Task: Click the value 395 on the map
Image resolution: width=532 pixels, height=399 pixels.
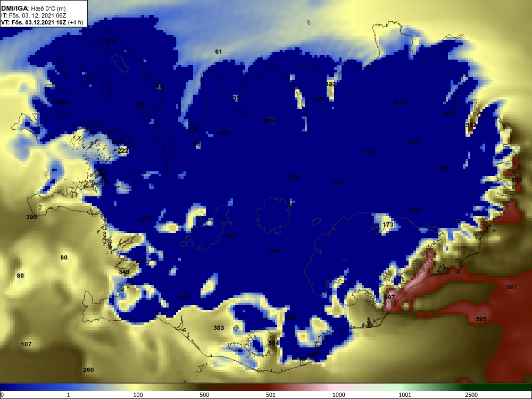Action: [x=31, y=217]
